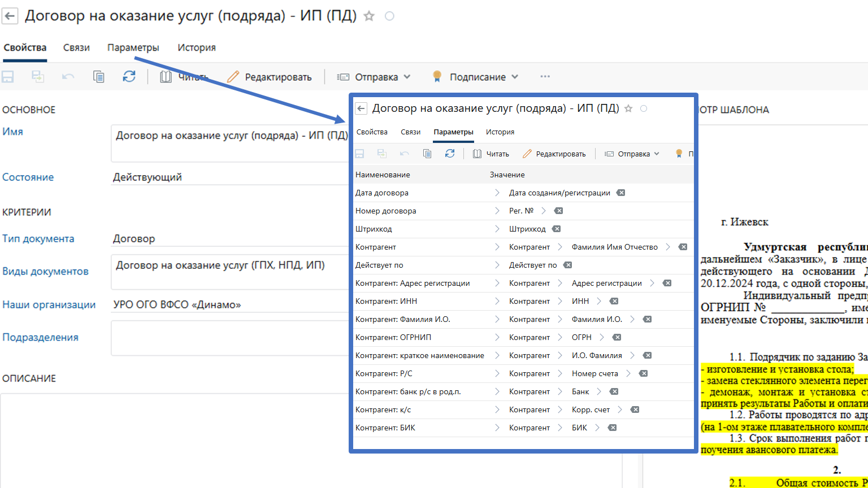Clear the Дата создания/регистрации value

[x=621, y=193]
